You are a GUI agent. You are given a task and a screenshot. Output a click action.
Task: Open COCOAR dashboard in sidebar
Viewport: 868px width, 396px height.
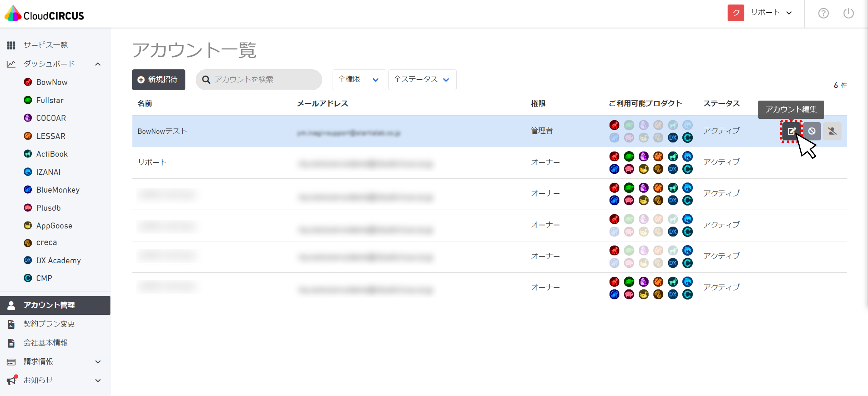click(x=51, y=118)
